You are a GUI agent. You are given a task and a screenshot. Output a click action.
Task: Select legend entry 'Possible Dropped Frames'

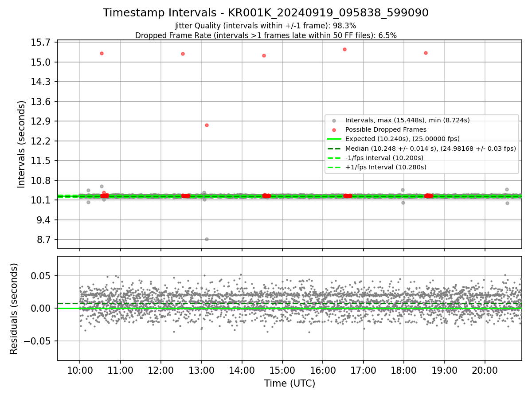click(386, 129)
